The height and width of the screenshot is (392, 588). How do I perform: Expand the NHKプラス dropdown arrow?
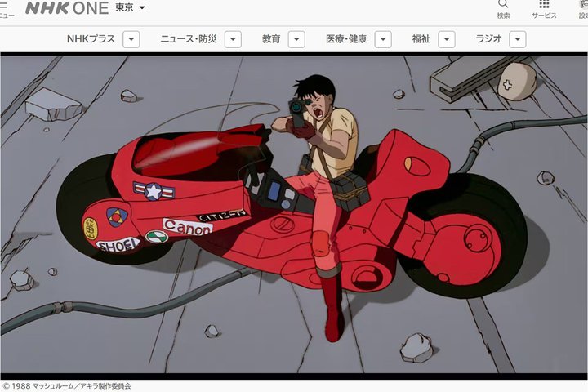[x=131, y=39]
